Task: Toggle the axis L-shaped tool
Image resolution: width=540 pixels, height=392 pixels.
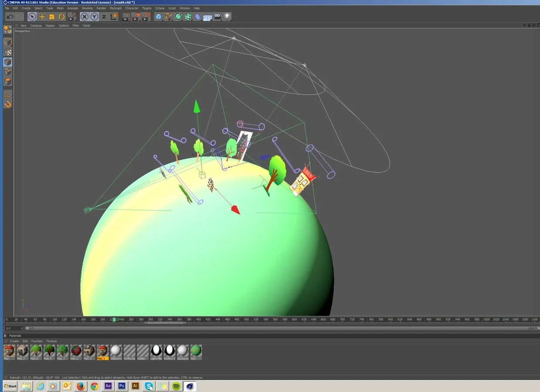Action: pyautogui.click(x=8, y=94)
